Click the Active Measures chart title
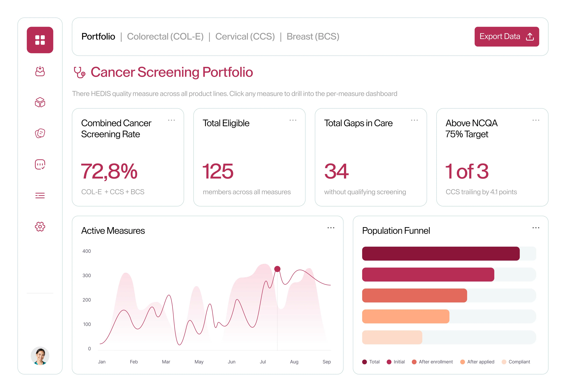 coord(113,231)
